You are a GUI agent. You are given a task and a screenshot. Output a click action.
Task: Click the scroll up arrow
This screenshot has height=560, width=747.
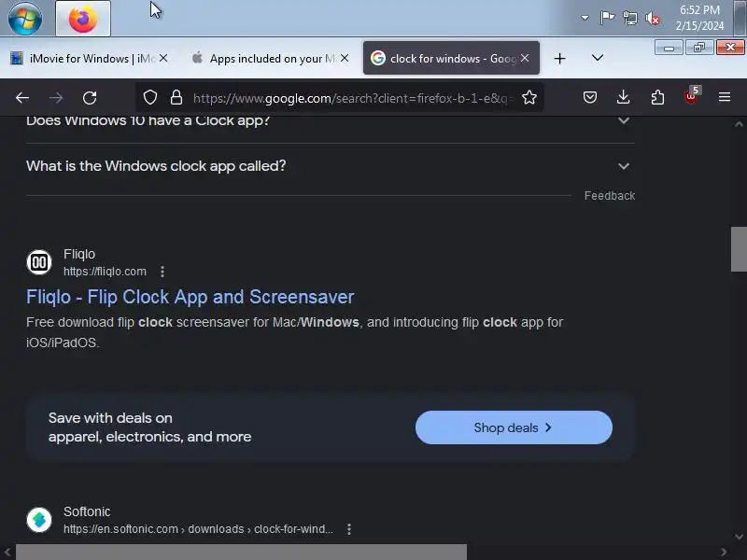coord(739,124)
